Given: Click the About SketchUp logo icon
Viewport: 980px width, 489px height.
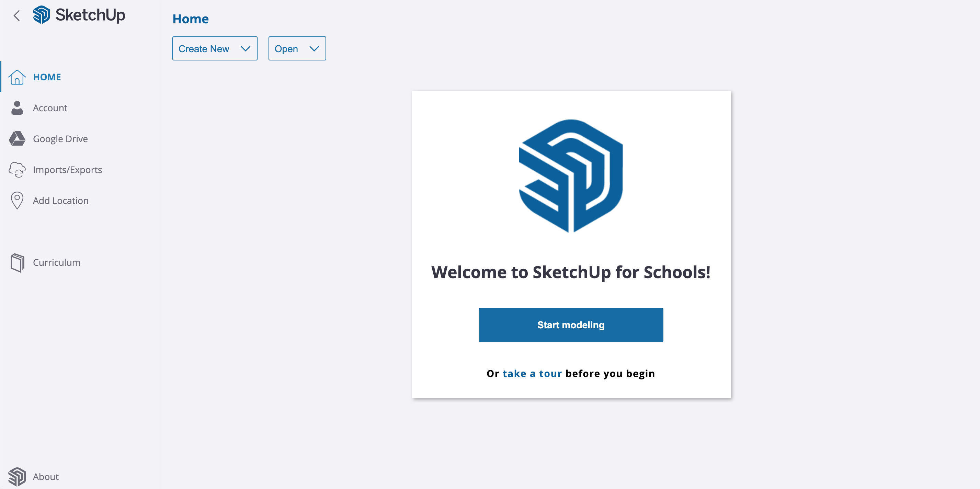Looking at the screenshot, I should click(x=17, y=476).
